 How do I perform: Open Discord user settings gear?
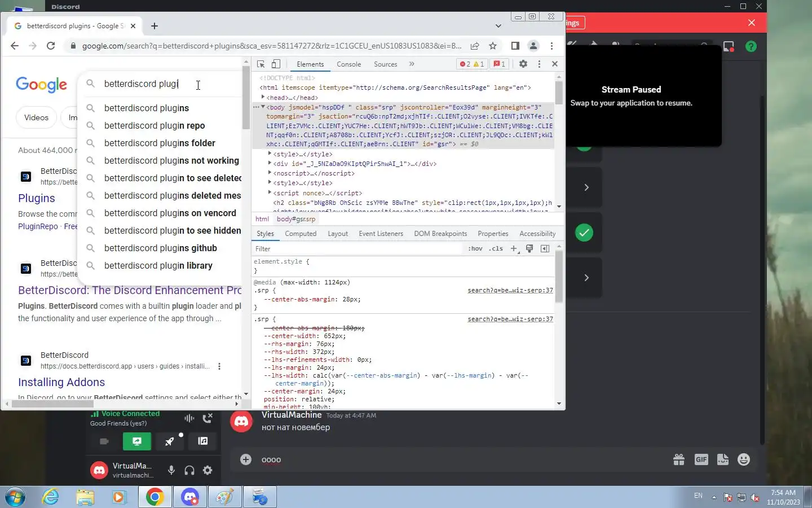[208, 470]
